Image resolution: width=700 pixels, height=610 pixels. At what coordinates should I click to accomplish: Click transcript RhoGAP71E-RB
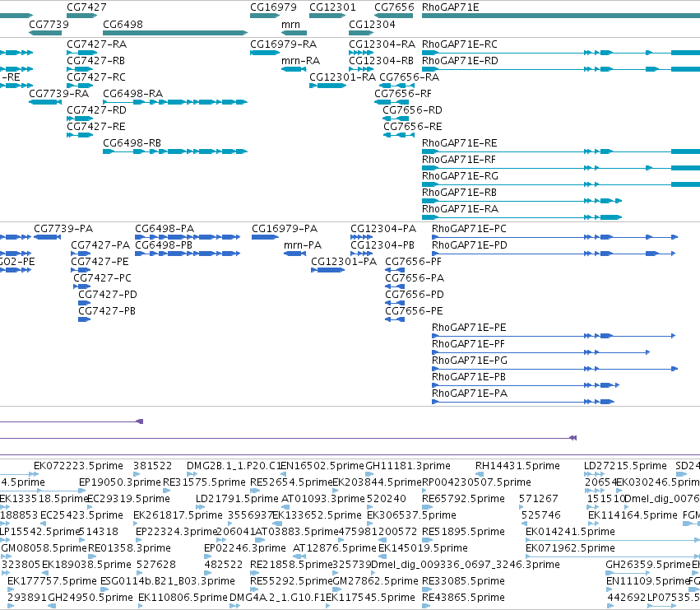(x=522, y=201)
